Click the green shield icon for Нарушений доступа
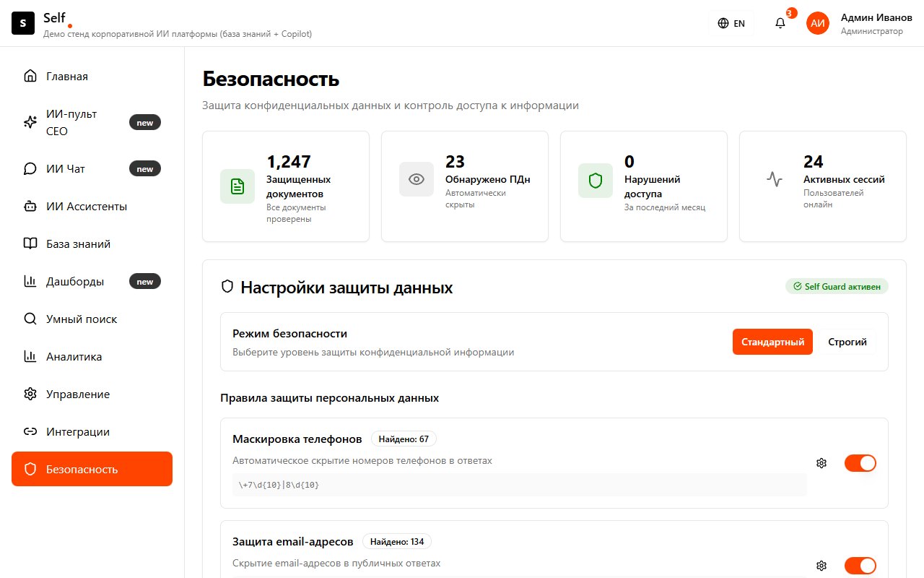Image resolution: width=924 pixels, height=578 pixels. pos(596,181)
